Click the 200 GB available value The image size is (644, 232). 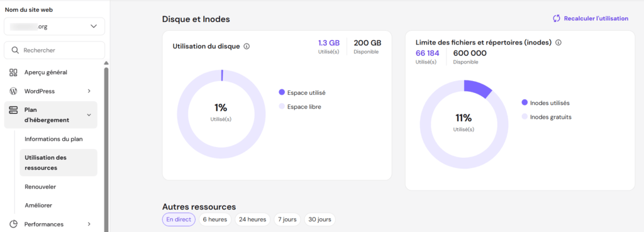pyautogui.click(x=367, y=43)
